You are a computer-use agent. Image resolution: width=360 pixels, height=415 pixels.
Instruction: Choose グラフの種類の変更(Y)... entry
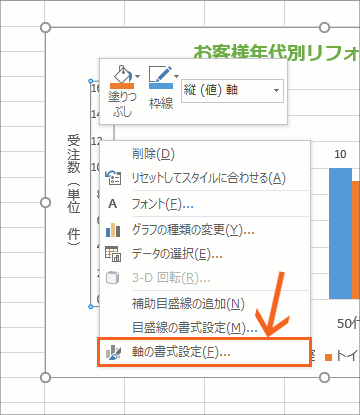click(x=205, y=230)
